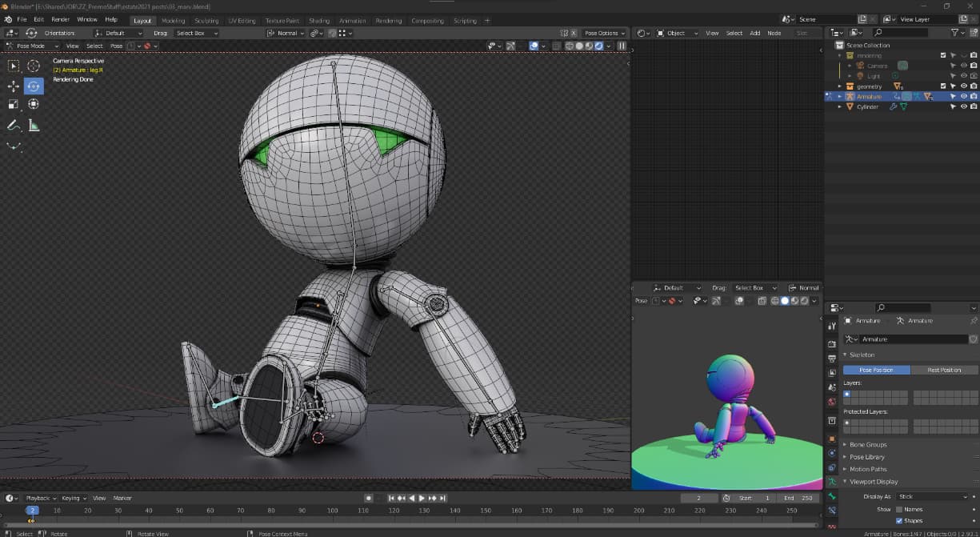This screenshot has width=980, height=537.
Task: Uncheck the Shapes checkbox
Action: (899, 520)
